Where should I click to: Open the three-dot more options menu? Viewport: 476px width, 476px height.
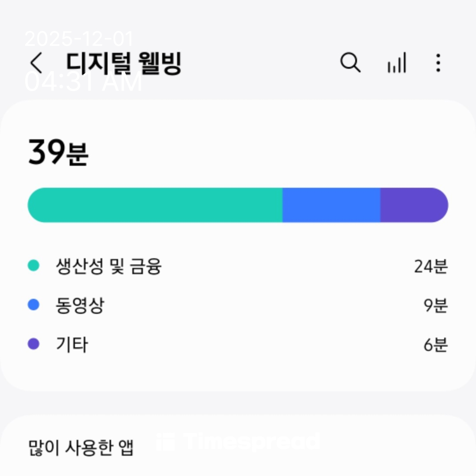point(438,63)
